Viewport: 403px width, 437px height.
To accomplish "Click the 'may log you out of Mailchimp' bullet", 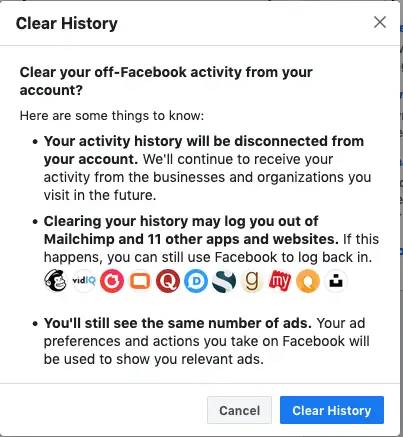I will (211, 239).
